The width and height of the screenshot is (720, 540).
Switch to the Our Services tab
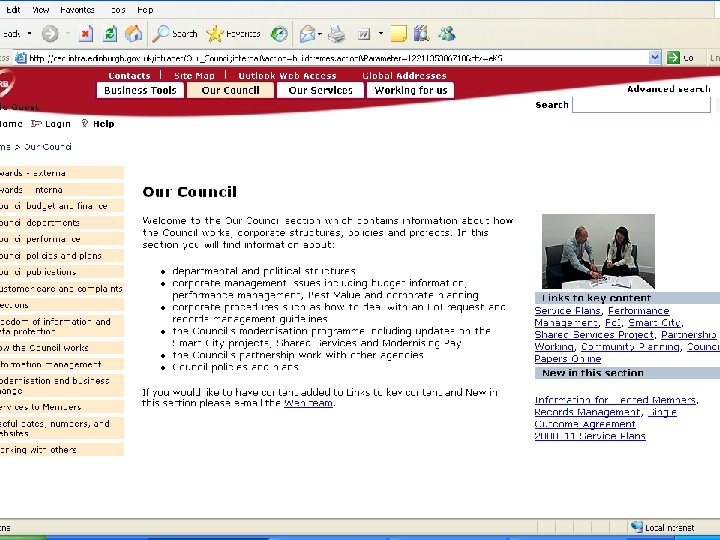321,90
